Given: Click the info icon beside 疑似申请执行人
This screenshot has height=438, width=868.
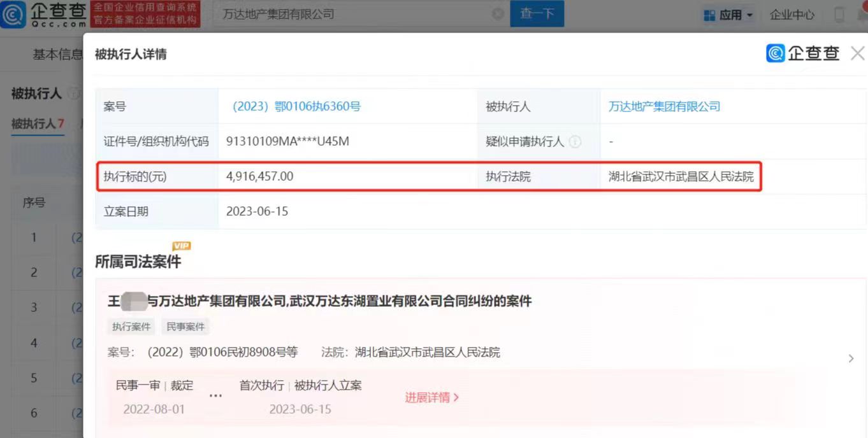Looking at the screenshot, I should (x=575, y=142).
